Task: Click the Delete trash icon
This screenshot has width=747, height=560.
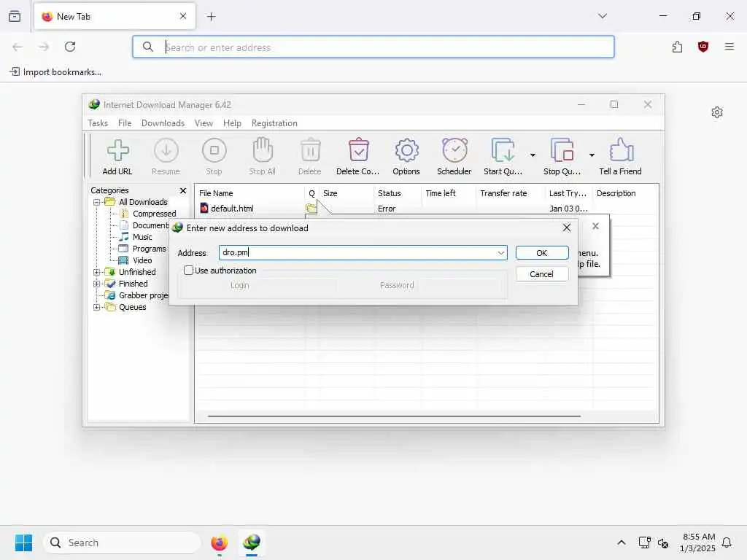Action: [310, 150]
